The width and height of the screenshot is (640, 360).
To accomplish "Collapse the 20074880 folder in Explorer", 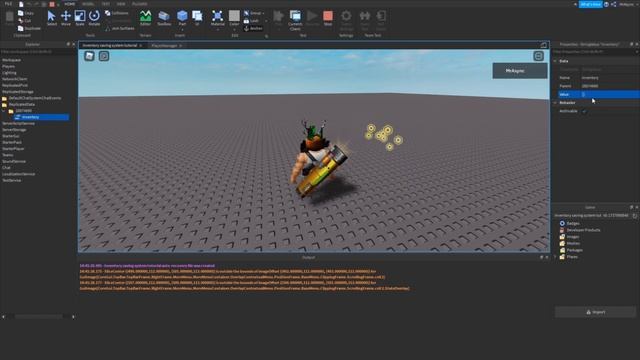I will pyautogui.click(x=4, y=111).
